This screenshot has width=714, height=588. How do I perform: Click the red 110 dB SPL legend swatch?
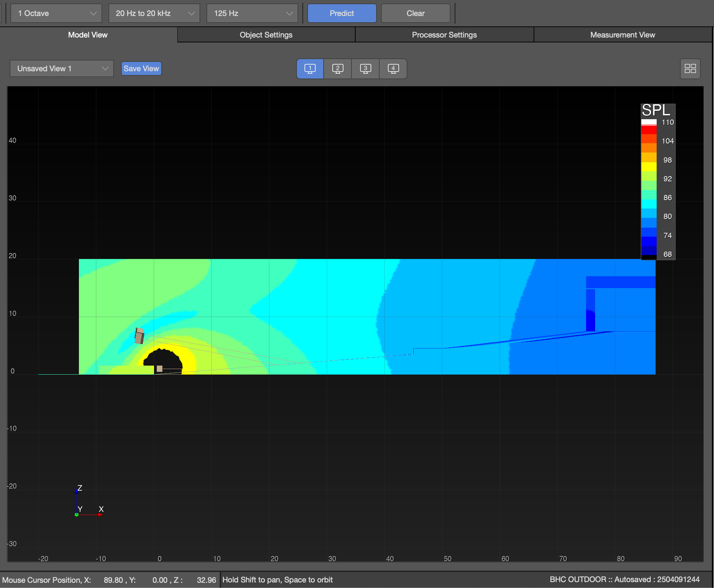click(649, 130)
